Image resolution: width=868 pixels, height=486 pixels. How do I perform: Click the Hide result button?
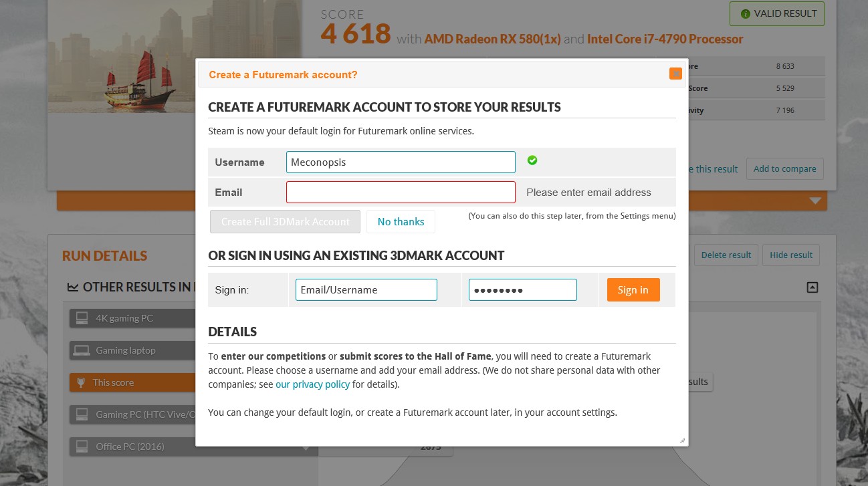(x=791, y=255)
